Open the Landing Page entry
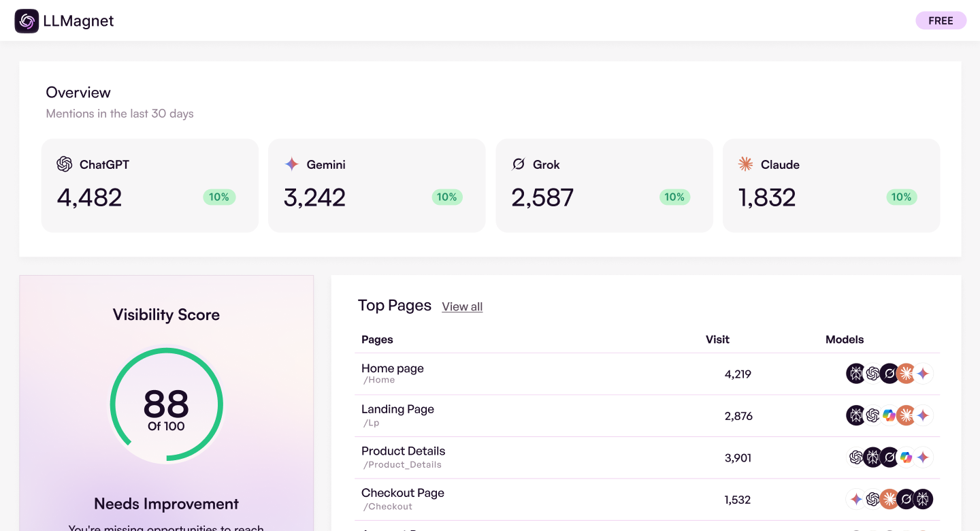 coord(397,409)
